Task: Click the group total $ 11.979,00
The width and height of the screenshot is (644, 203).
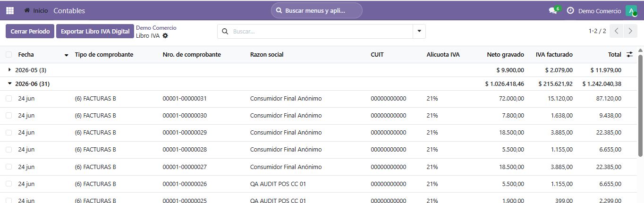Action: pos(606,70)
